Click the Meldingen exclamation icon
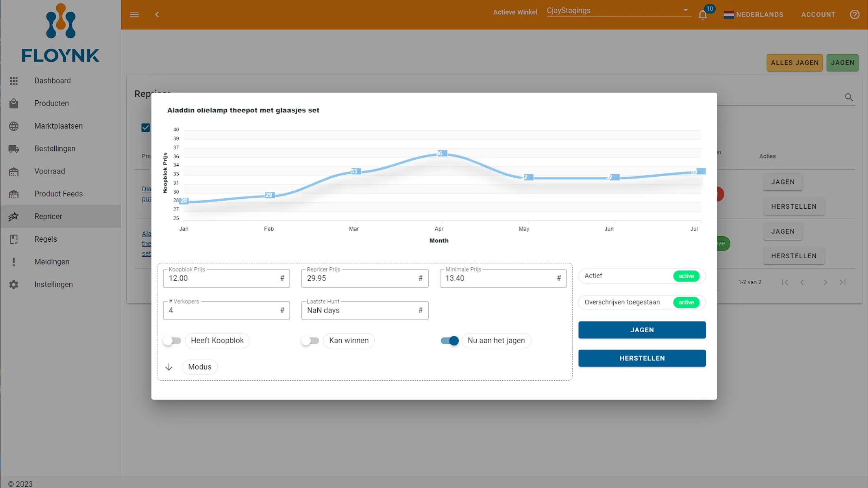Image resolution: width=868 pixels, height=488 pixels. (x=14, y=262)
